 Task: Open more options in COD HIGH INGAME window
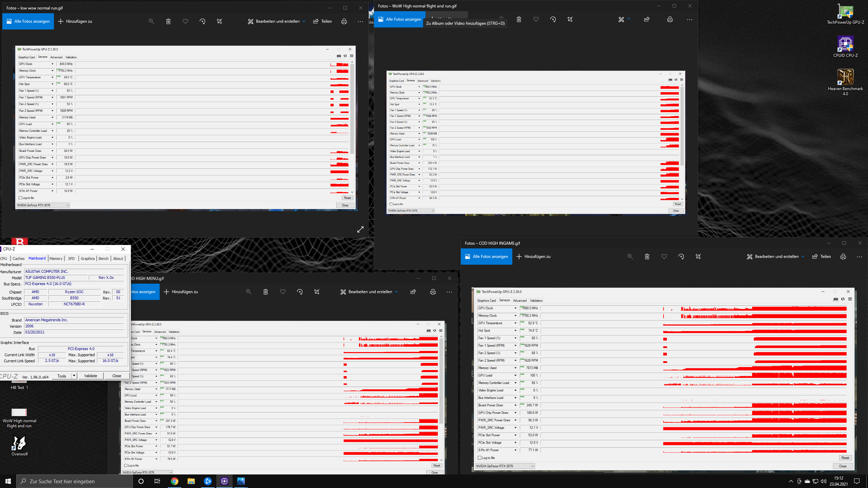860,257
